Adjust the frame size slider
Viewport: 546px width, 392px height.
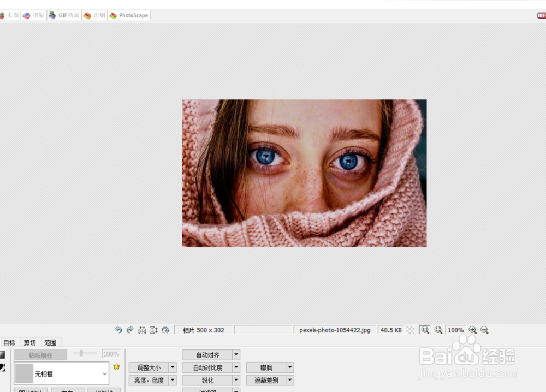point(85,353)
